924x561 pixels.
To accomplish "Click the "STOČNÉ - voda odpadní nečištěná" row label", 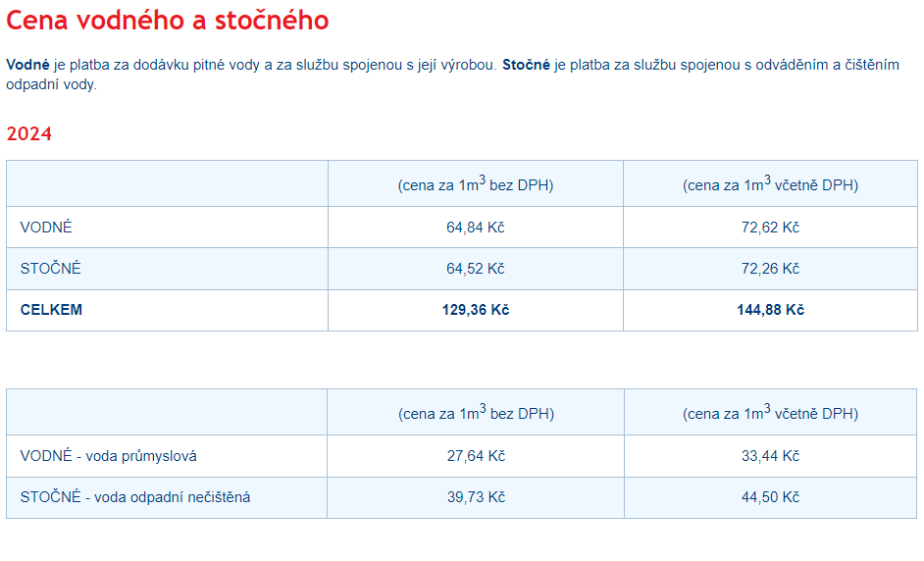I will (135, 497).
